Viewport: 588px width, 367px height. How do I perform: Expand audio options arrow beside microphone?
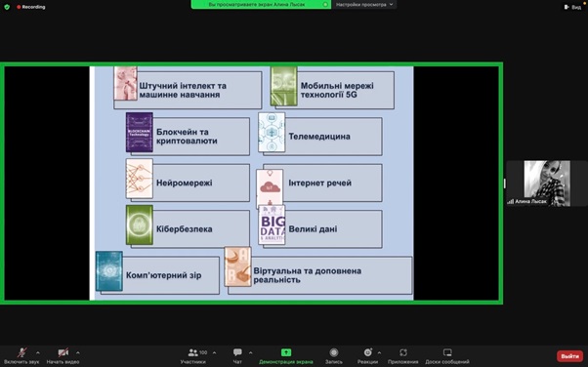(x=38, y=352)
